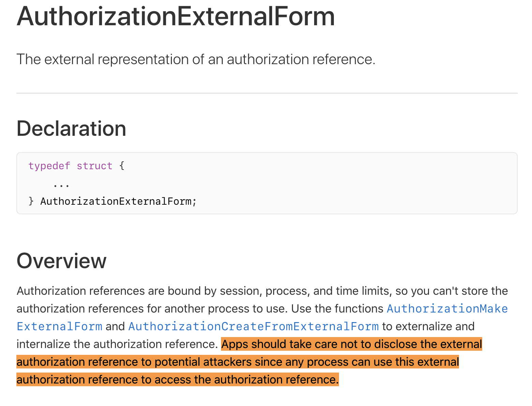The height and width of the screenshot is (406, 532).
Task: Click the ellipsis inside the struct body
Action: click(x=61, y=185)
